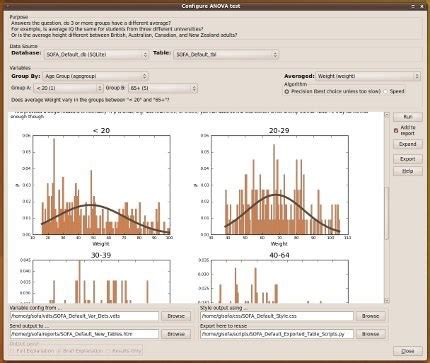This screenshot has width=430, height=363.
Task: Open the Averaged dropdown Weight
Action: click(368, 76)
